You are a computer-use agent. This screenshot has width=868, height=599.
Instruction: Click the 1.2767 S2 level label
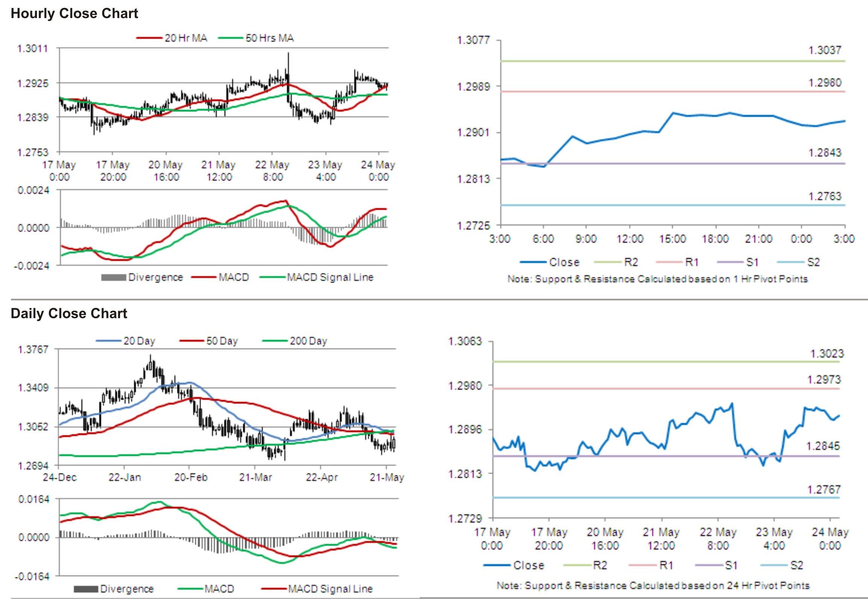(x=824, y=489)
